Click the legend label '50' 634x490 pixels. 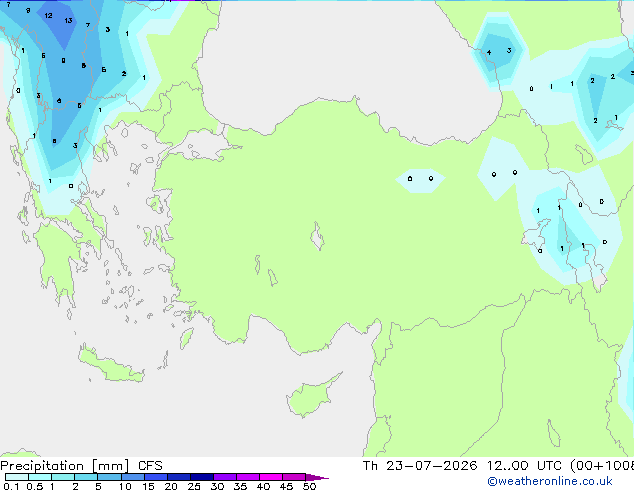(309, 486)
